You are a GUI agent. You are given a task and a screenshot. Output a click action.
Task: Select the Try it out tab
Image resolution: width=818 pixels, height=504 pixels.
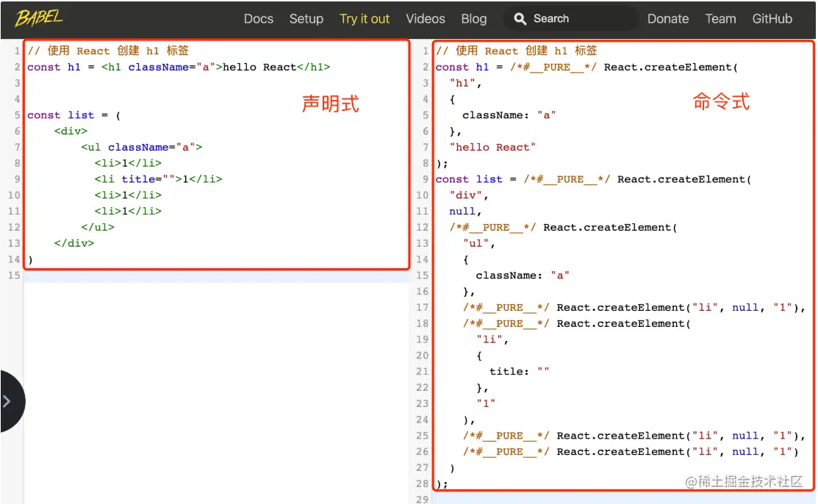(x=364, y=19)
